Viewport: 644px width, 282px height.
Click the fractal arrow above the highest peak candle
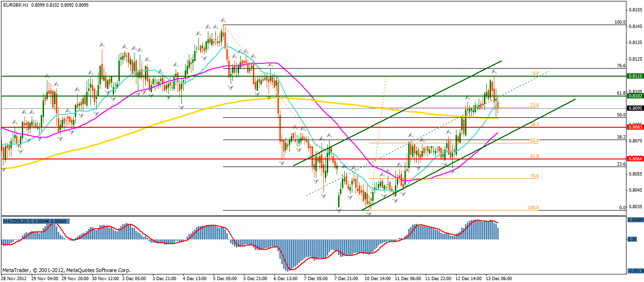pyautogui.click(x=223, y=20)
